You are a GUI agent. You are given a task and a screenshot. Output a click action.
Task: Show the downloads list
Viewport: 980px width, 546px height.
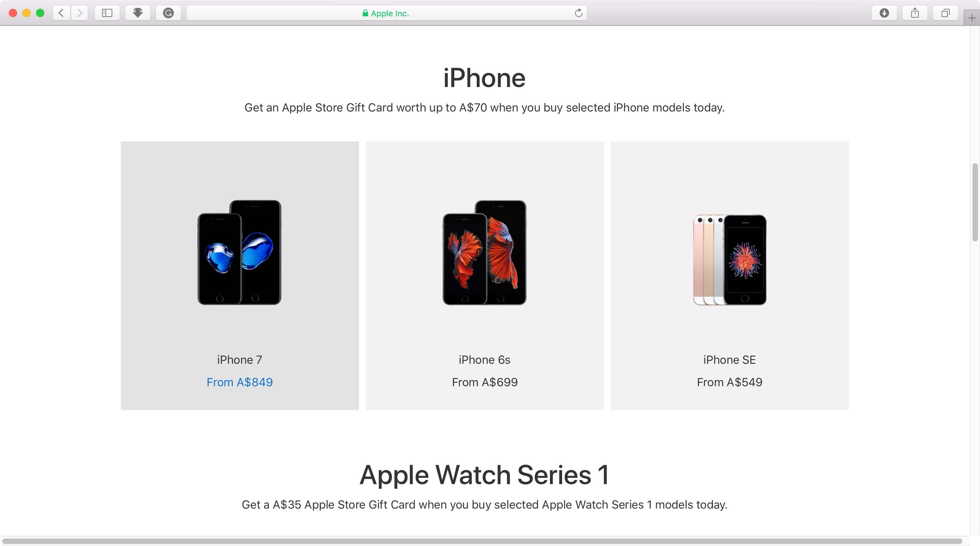click(884, 13)
